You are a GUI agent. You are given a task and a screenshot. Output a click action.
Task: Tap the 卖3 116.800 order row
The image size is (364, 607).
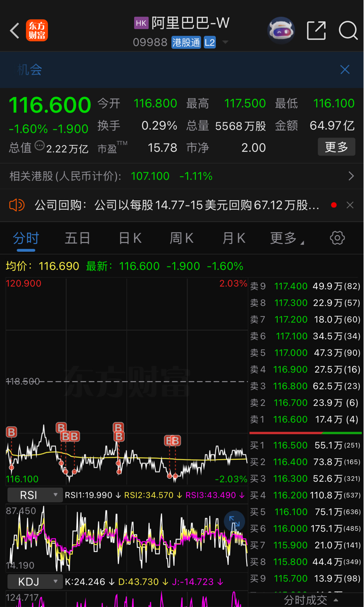(305, 386)
